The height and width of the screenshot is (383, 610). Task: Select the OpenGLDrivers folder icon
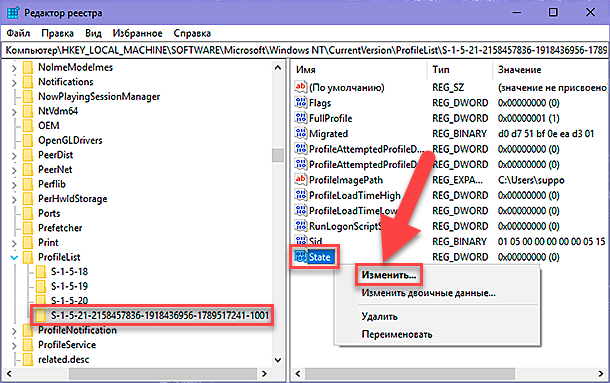[28, 141]
